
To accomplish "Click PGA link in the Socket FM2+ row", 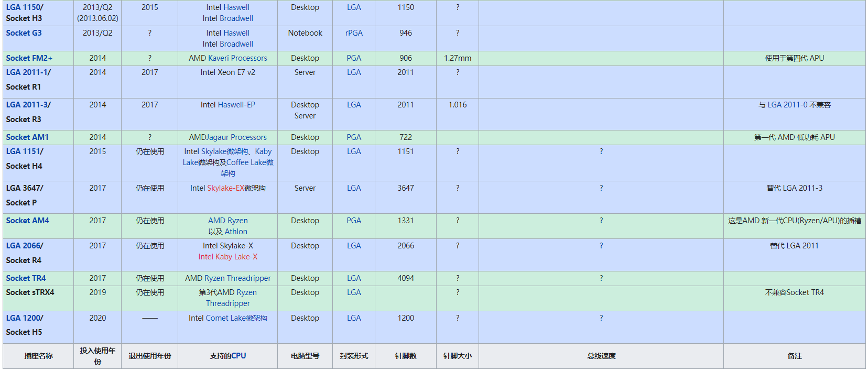I will pos(354,58).
